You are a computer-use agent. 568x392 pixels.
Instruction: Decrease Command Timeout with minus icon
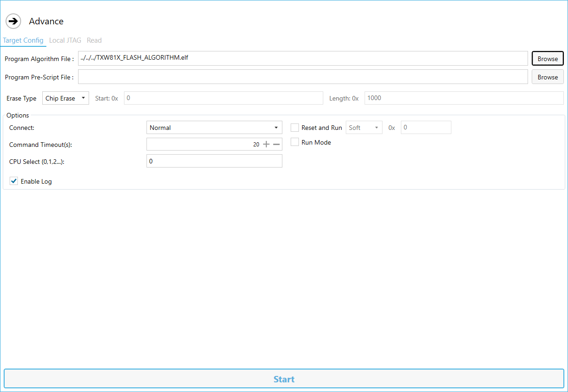[x=276, y=144]
